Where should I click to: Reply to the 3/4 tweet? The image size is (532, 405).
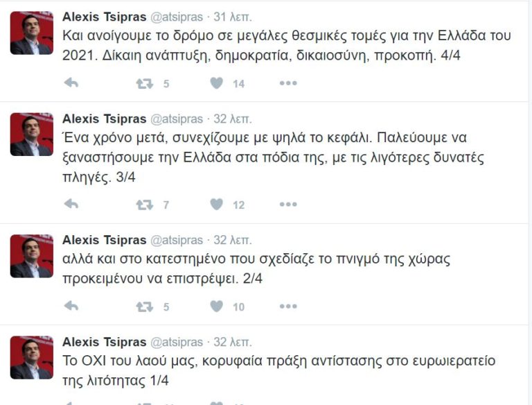pyautogui.click(x=71, y=205)
